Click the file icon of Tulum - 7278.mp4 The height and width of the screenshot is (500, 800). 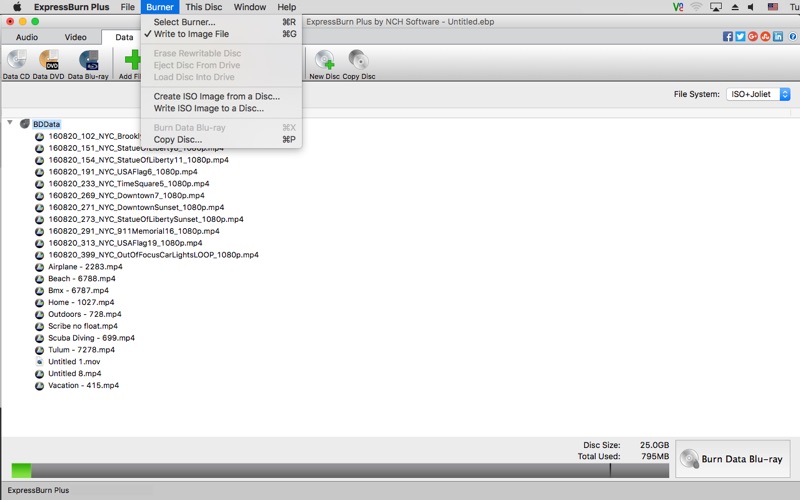pos(39,350)
